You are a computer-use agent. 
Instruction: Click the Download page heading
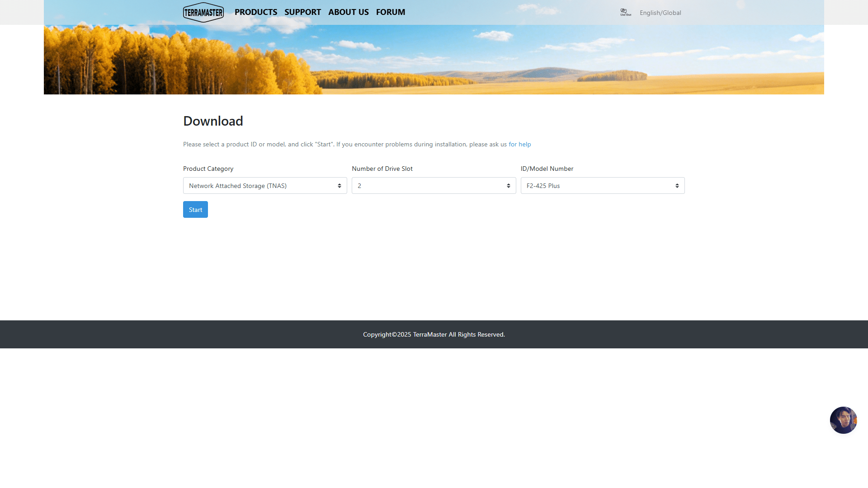point(213,121)
